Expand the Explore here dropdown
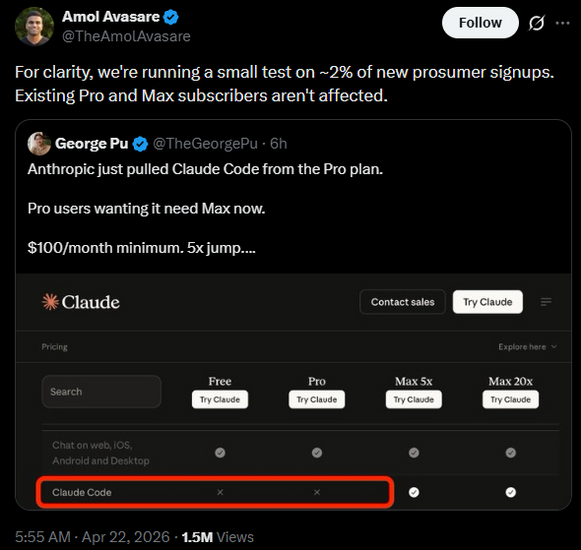Screen dimensions: 581x550 [527, 347]
